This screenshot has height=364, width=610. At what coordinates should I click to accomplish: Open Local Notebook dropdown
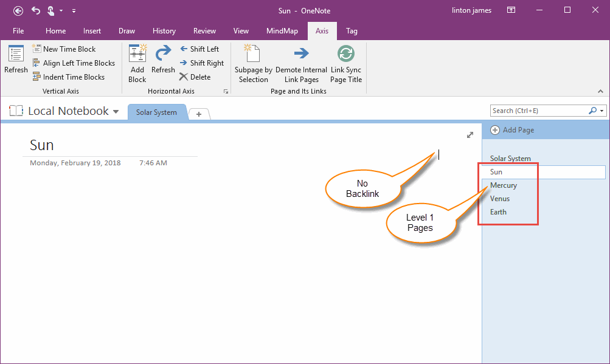[x=116, y=112]
